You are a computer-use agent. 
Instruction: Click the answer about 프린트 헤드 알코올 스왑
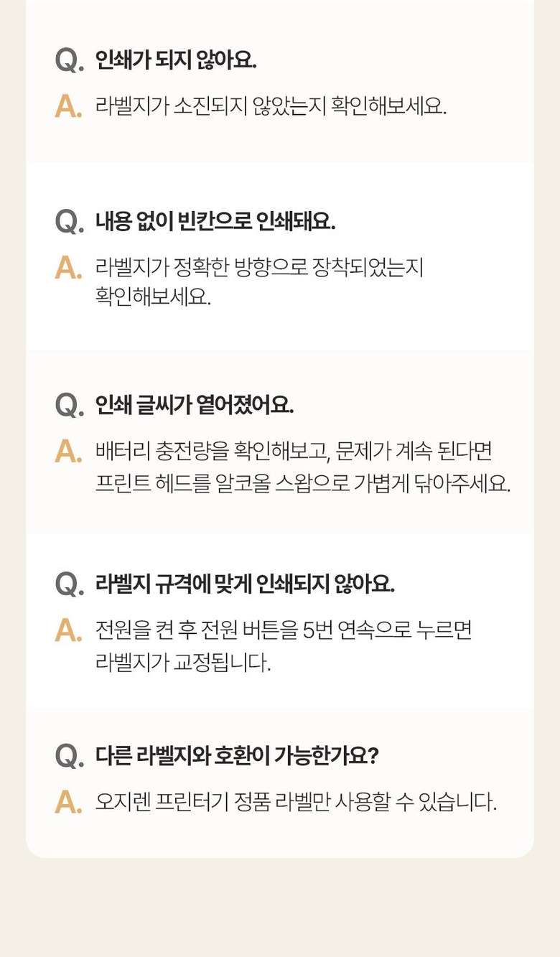click(x=302, y=467)
